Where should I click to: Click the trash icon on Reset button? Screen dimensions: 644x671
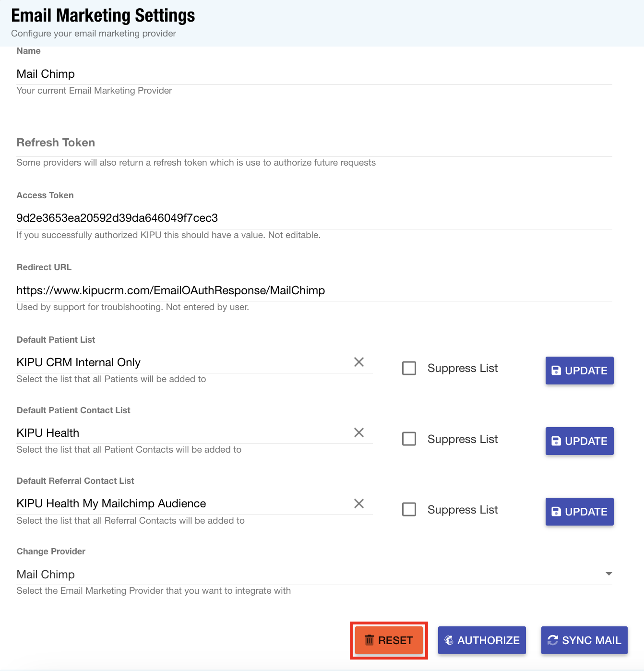369,640
